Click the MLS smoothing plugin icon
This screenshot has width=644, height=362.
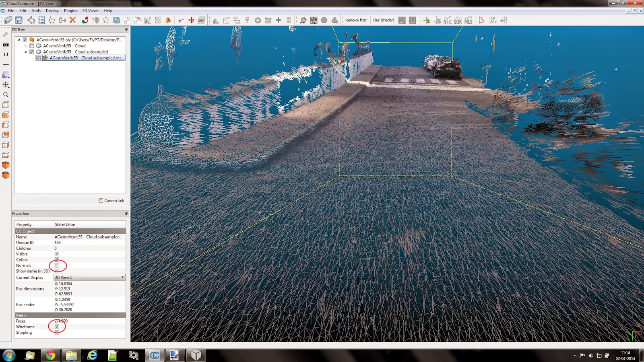[469, 21]
